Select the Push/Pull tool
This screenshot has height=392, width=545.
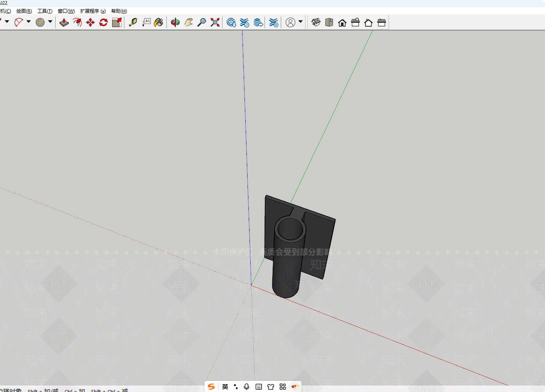click(64, 22)
